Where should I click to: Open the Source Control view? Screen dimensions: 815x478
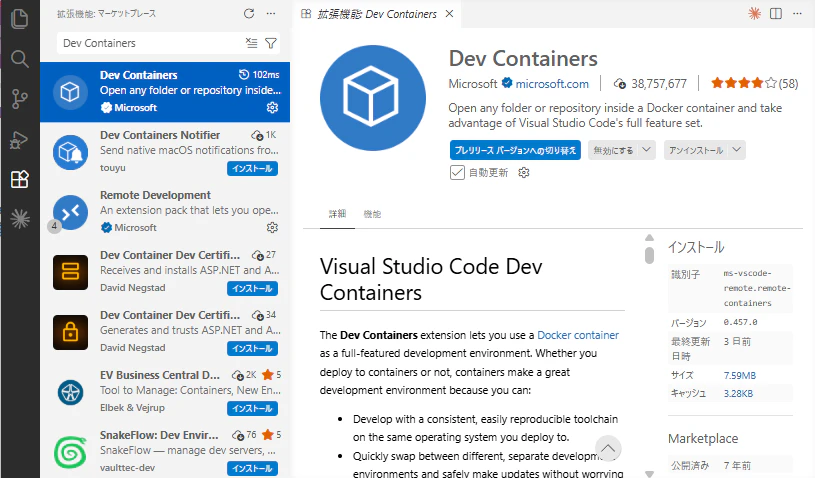(x=19, y=99)
